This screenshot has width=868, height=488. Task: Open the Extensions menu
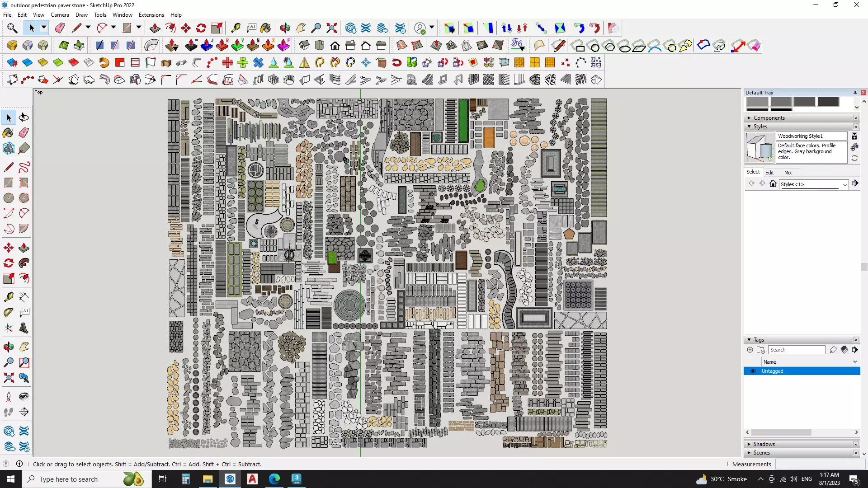(x=151, y=15)
